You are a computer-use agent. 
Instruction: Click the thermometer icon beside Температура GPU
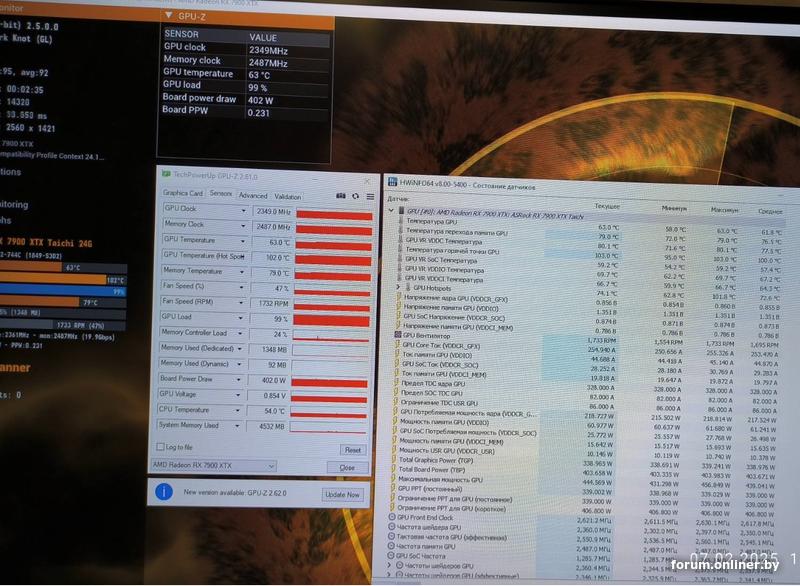point(401,221)
